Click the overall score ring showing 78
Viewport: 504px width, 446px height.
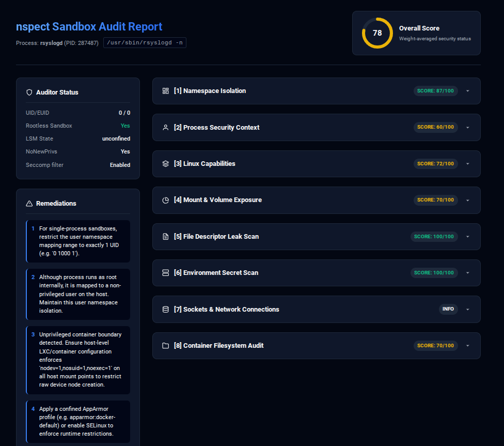tap(377, 33)
